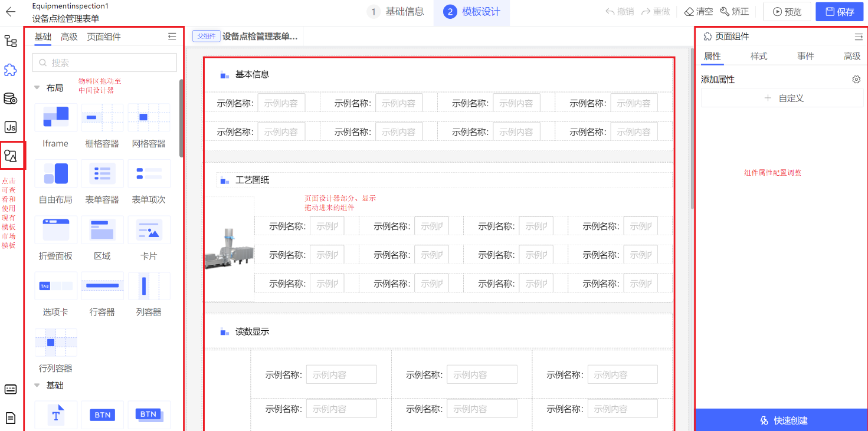
Task: Click the canvas vertical scrollbar
Action: point(691,130)
